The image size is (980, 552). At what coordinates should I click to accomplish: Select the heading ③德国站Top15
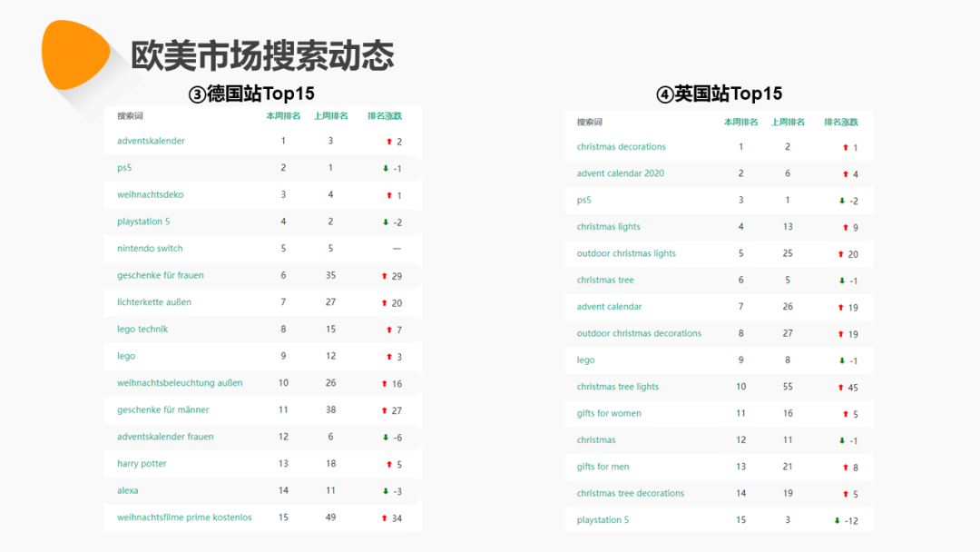click(x=251, y=94)
